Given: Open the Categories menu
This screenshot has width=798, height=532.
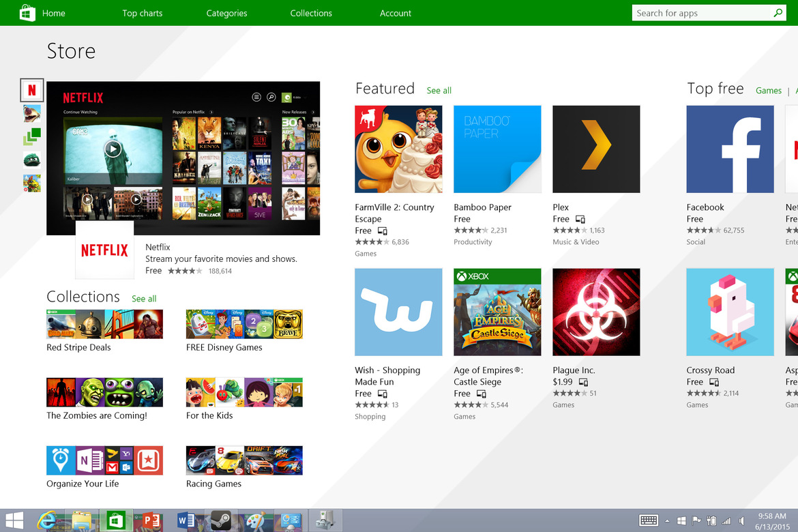Looking at the screenshot, I should [x=226, y=13].
